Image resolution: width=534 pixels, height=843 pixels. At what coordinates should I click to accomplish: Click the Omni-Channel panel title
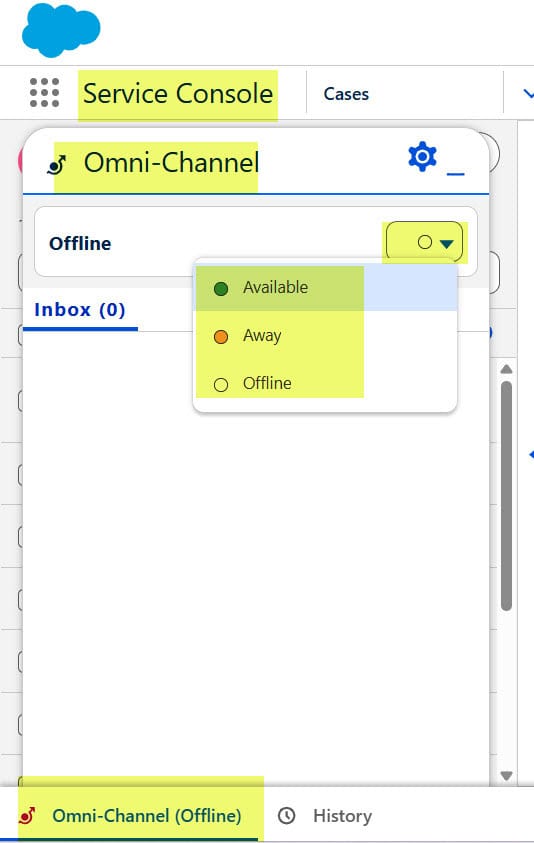pyautogui.click(x=172, y=162)
